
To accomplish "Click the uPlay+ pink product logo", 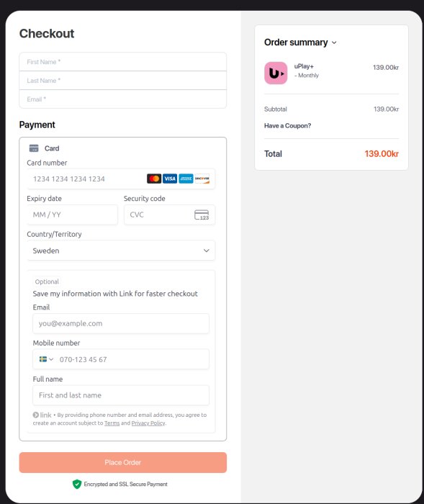I will pyautogui.click(x=276, y=73).
